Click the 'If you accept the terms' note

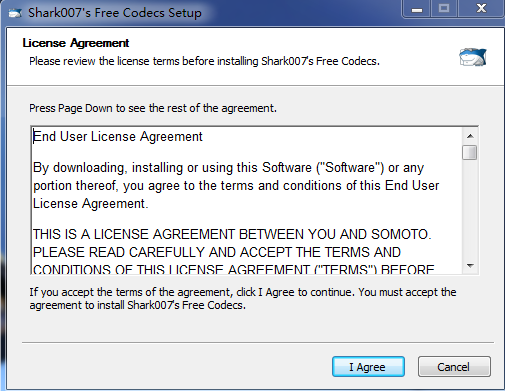point(243,299)
